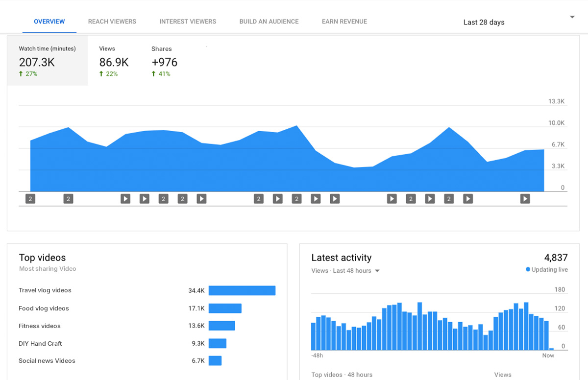This screenshot has height=380, width=588.
Task: Click the Most sharing Video subtitle
Action: click(x=48, y=269)
